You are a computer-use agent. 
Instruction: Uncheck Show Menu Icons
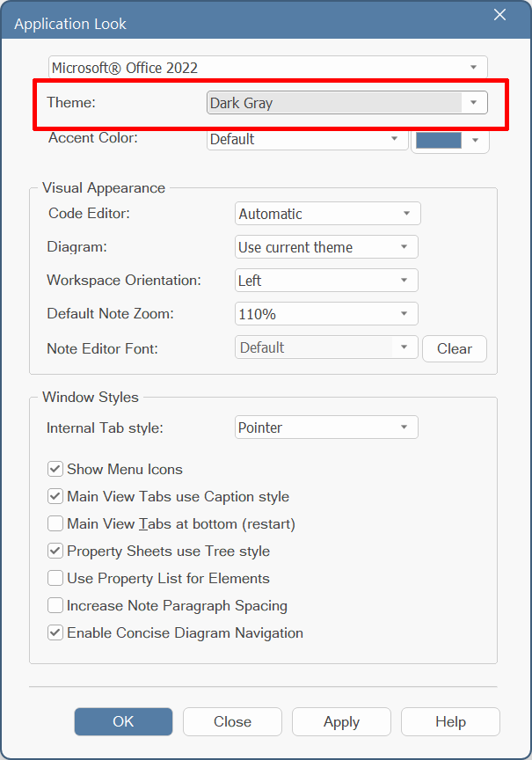[x=55, y=469]
